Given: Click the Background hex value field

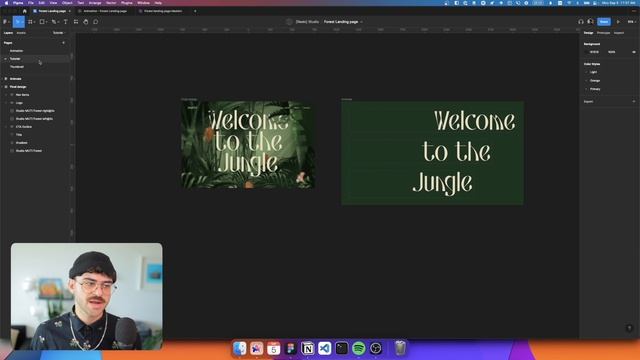Looking at the screenshot, I should click(595, 52).
